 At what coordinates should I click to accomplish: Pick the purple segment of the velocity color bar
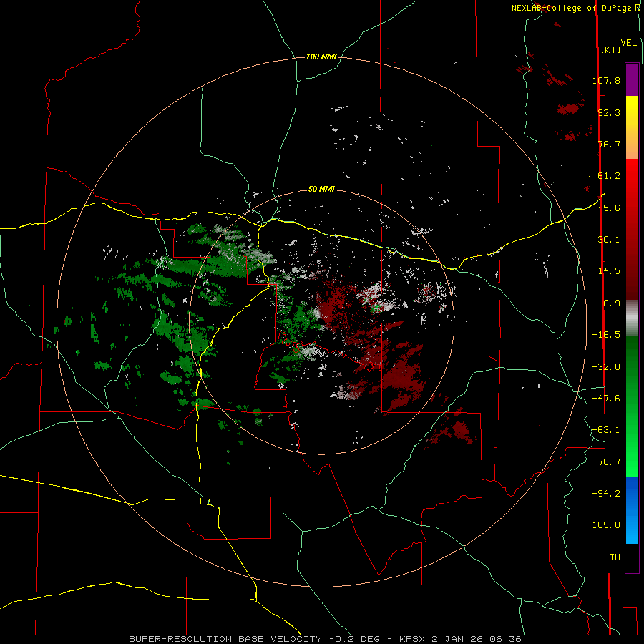point(632,79)
